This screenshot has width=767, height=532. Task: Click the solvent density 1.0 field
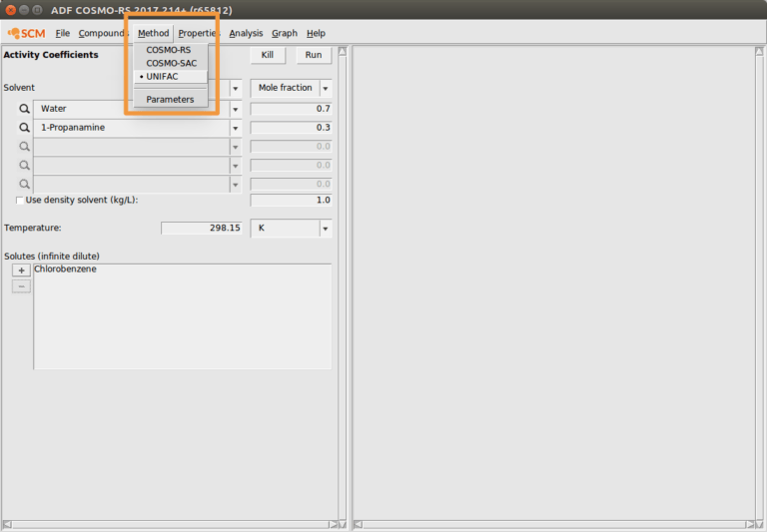point(291,200)
